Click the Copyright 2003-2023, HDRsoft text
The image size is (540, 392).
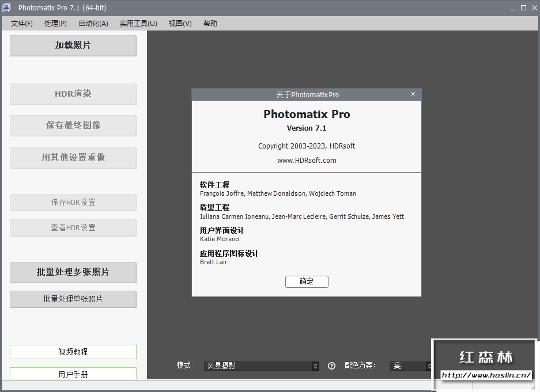click(x=307, y=146)
